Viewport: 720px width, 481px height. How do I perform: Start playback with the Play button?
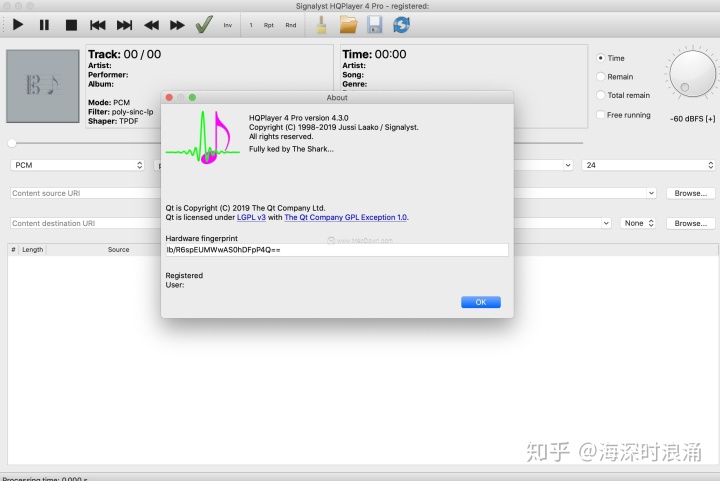18,25
